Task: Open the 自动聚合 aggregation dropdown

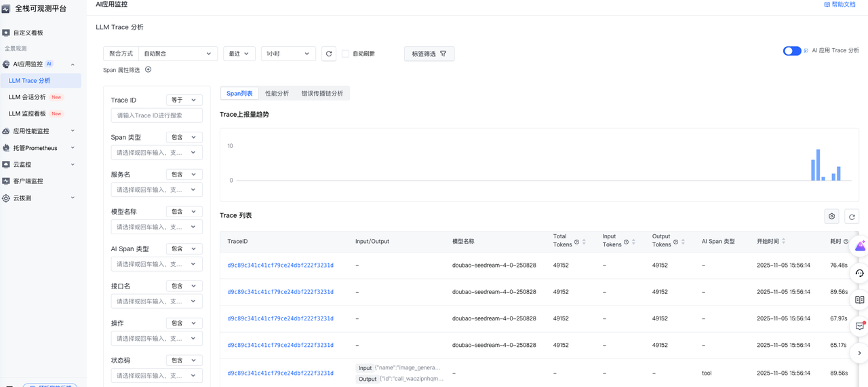Action: click(178, 54)
